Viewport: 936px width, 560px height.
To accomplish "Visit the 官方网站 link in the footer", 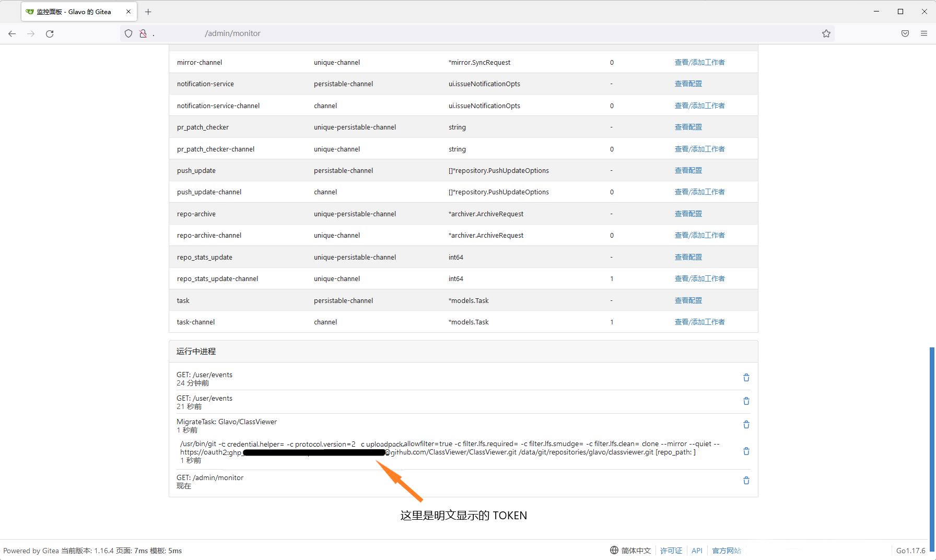I will 726,550.
